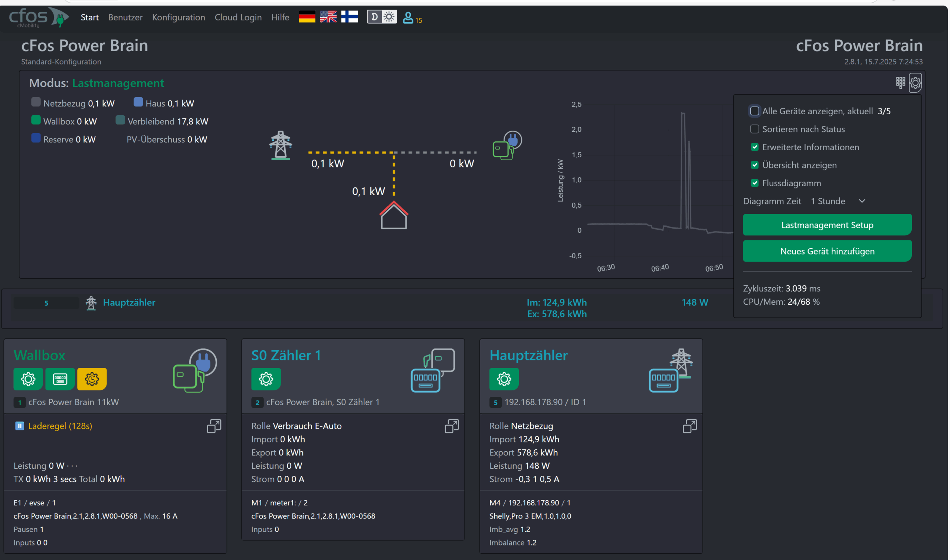Click the Verbleibend teal legend swatch
Viewport: 950px width, 560px height.
120,120
